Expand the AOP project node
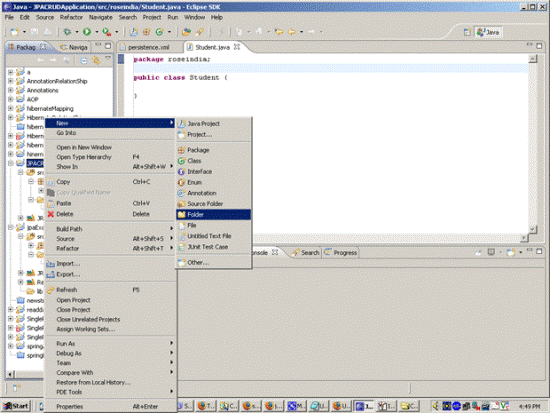The width and height of the screenshot is (550, 413). (11, 99)
